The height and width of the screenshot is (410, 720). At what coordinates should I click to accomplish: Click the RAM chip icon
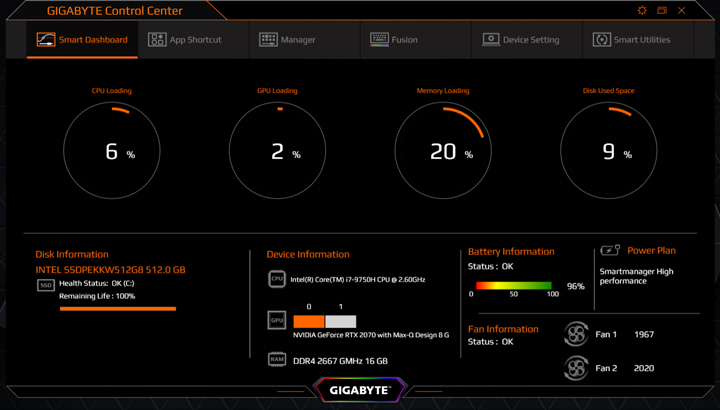tap(277, 359)
